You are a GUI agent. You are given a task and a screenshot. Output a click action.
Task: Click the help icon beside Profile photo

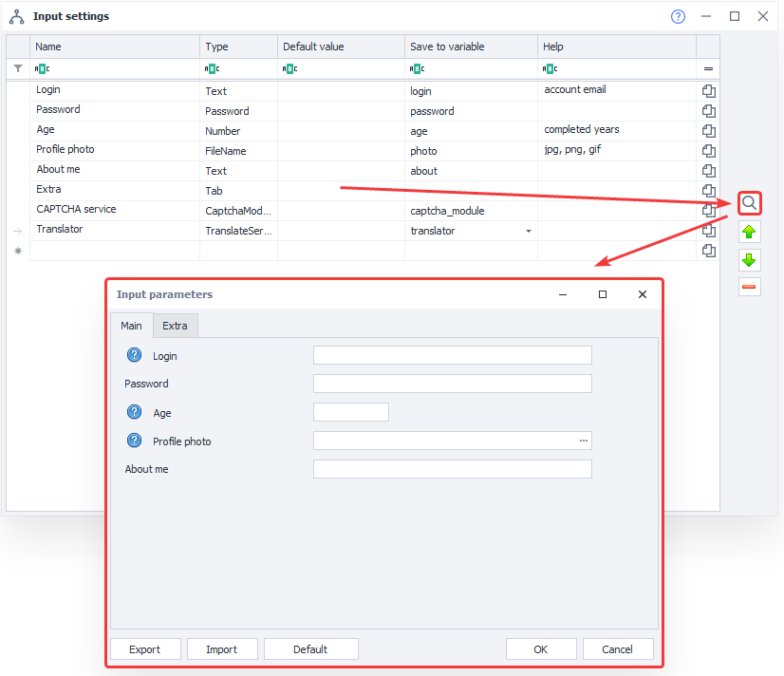click(134, 441)
